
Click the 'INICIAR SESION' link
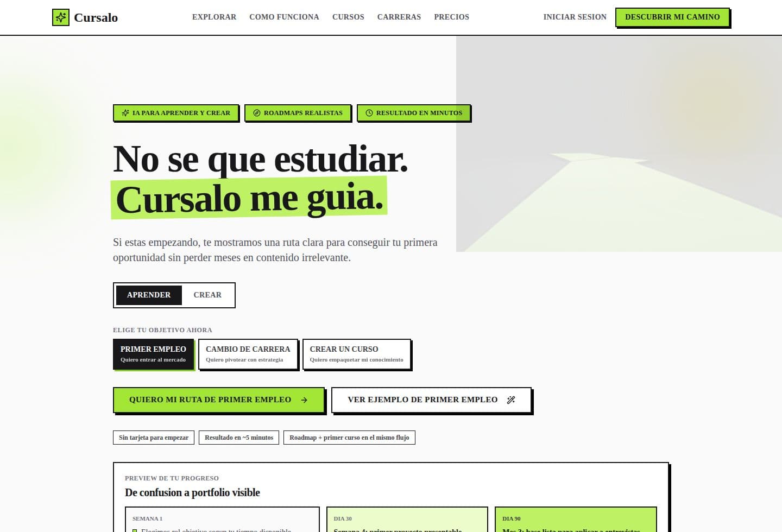coord(575,17)
